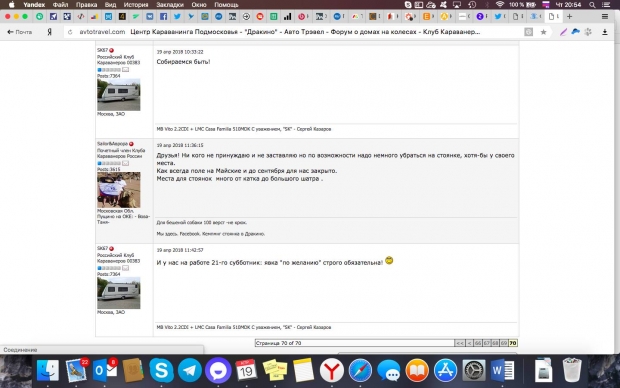Bookmark page with the star icon

coord(544,32)
